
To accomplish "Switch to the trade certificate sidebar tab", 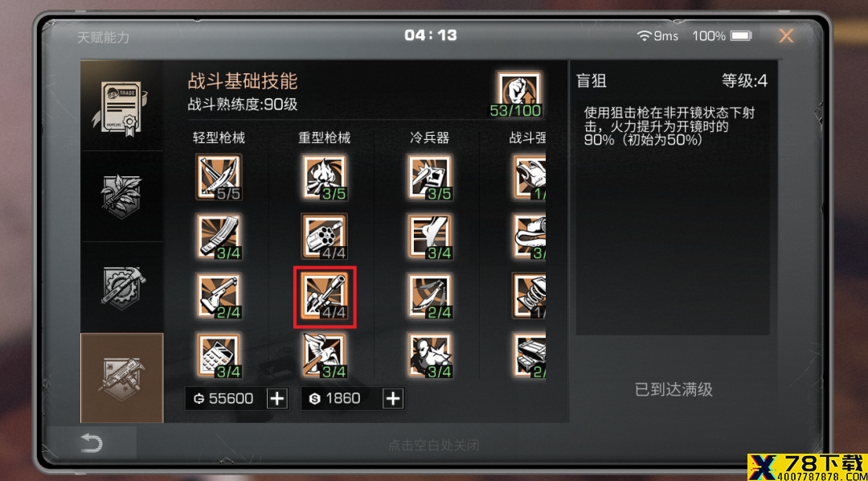I will 122,106.
